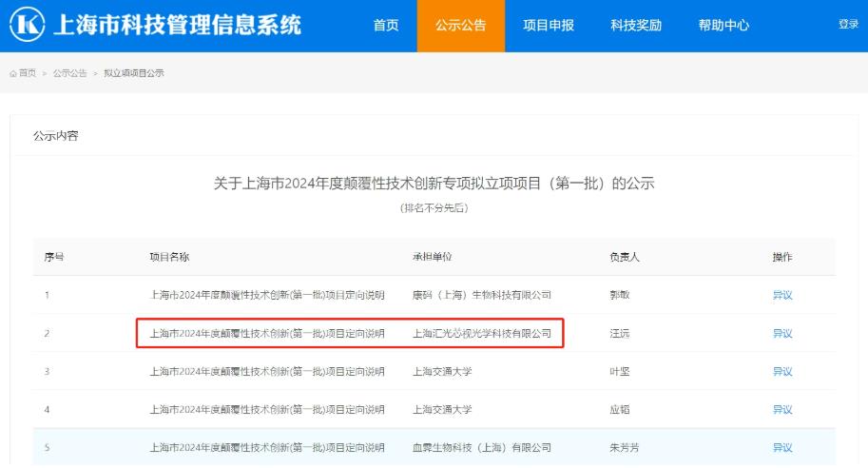Click project name in row 1
This screenshot has width=868, height=468.
point(267,295)
